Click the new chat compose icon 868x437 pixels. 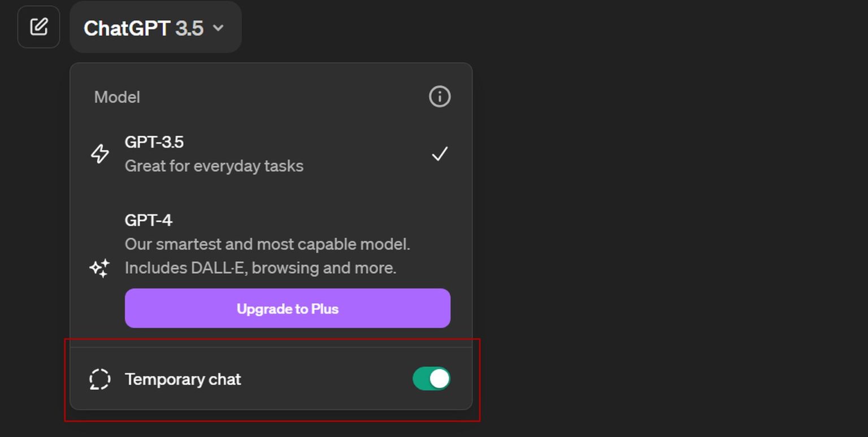[38, 27]
